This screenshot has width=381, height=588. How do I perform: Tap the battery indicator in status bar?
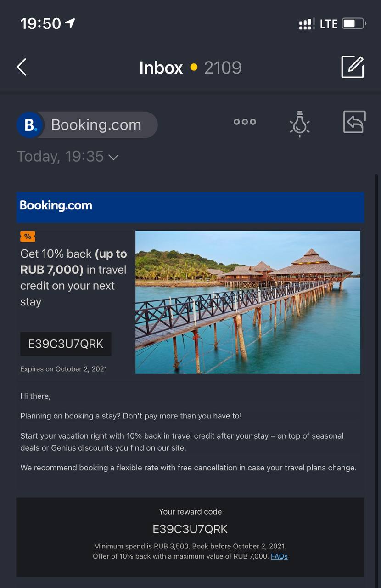click(353, 24)
